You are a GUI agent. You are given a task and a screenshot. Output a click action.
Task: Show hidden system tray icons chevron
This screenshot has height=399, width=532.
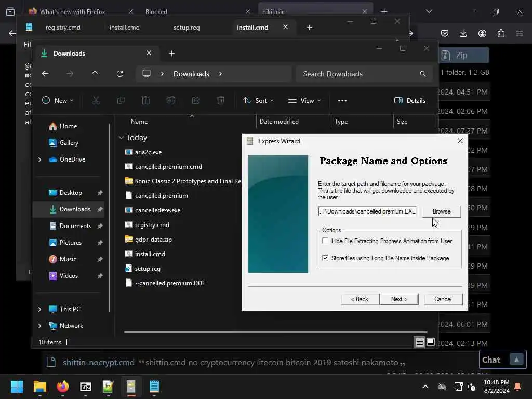[425, 387]
